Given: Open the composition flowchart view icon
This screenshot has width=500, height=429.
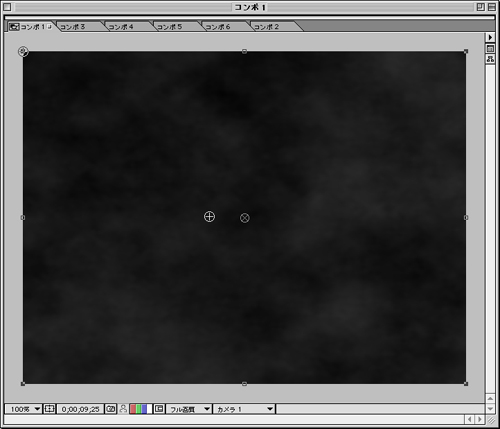Looking at the screenshot, I should click(490, 59).
